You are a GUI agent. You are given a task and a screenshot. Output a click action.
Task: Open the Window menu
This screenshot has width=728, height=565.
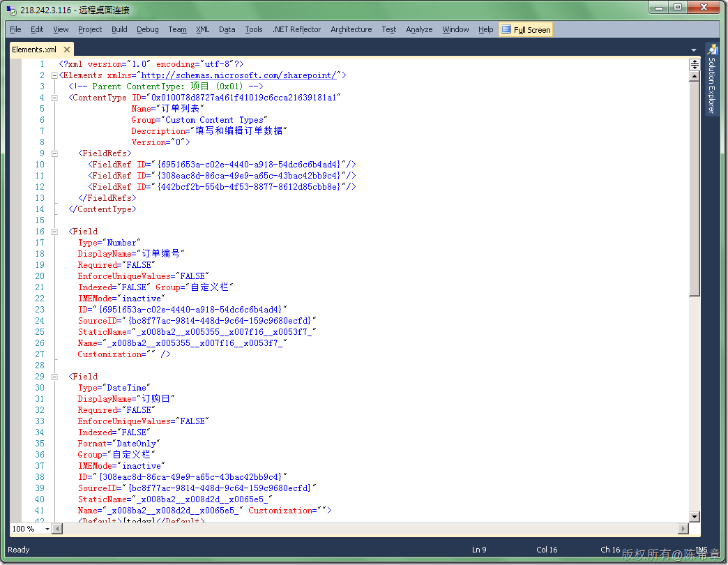(455, 29)
